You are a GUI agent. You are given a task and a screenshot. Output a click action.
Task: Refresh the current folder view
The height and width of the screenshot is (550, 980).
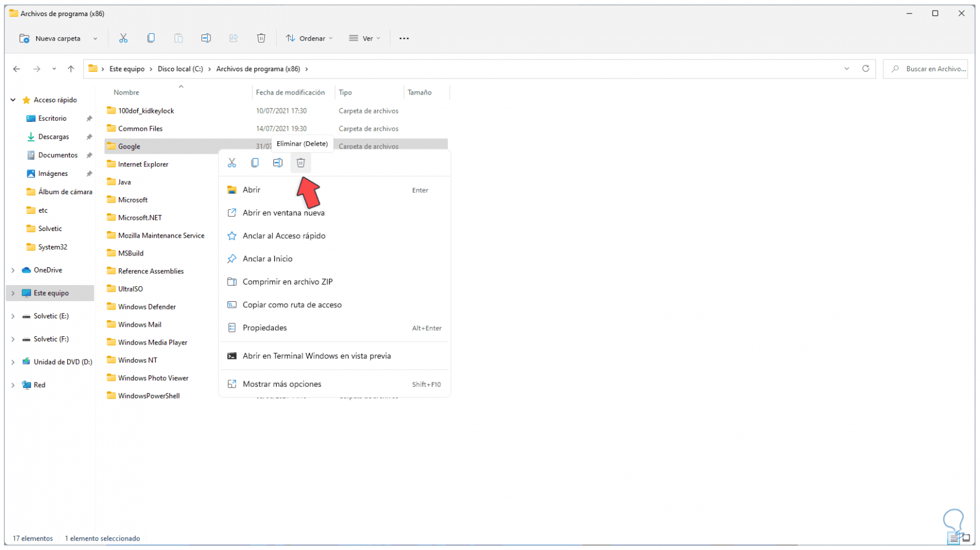click(865, 69)
